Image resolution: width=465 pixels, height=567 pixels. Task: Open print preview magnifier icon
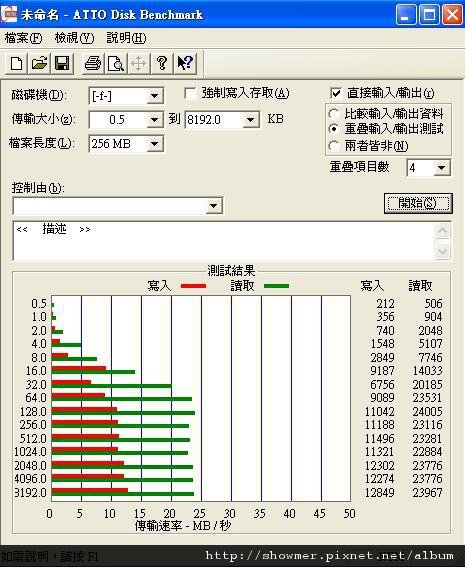tap(116, 64)
